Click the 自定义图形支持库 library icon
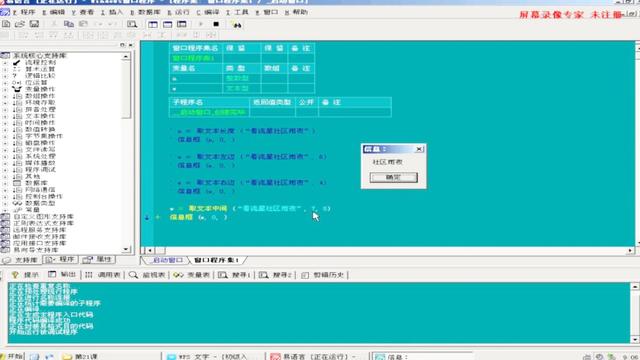The image size is (640, 360). tap(5, 216)
